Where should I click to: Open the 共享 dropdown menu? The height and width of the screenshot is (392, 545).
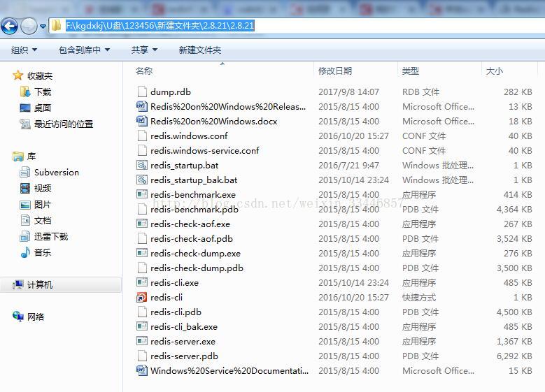[x=144, y=50]
